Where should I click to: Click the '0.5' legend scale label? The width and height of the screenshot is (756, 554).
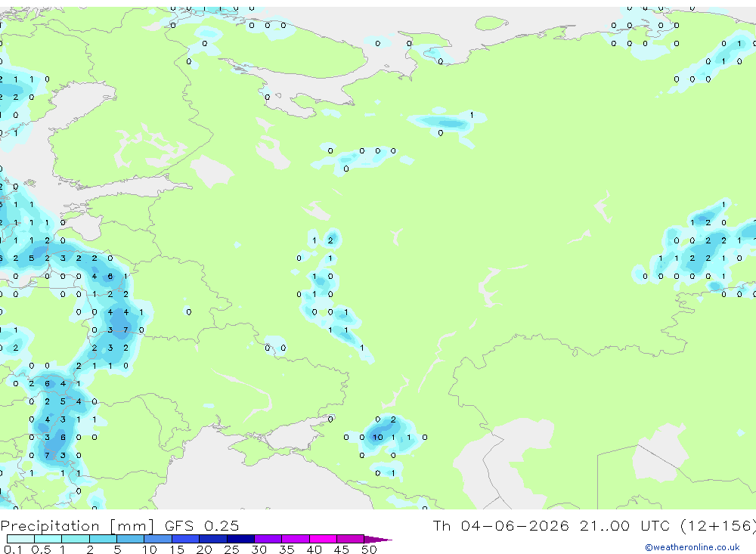click(41, 549)
